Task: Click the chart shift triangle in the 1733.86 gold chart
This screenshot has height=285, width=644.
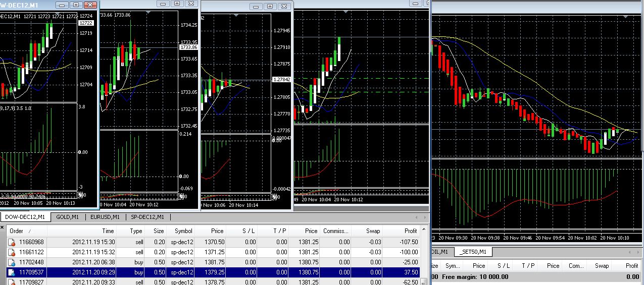Action: click(147, 12)
